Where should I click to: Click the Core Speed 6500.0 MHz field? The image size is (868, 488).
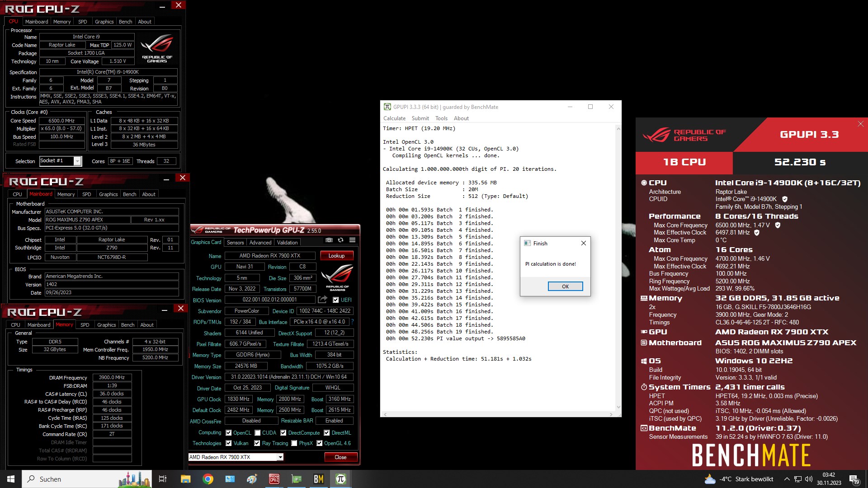tap(62, 121)
